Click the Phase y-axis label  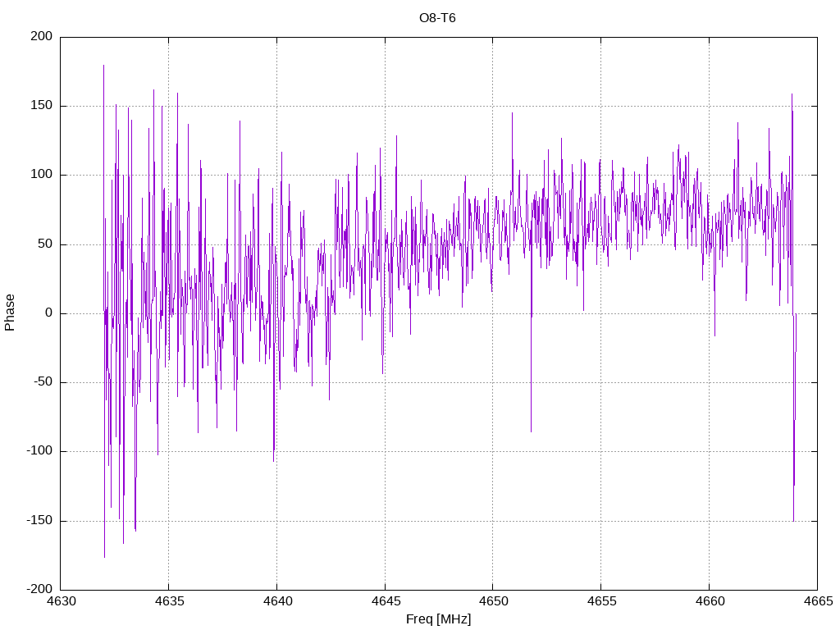pos(10,313)
